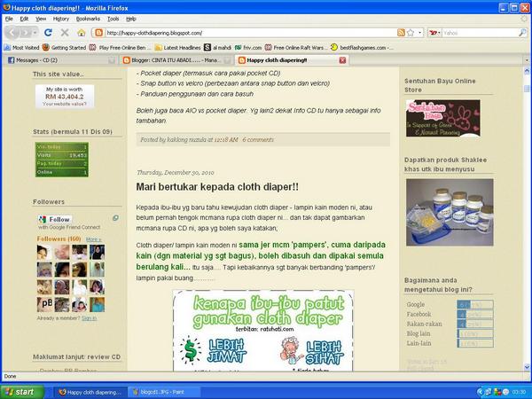Open Play Free Online Ben bookmark
Viewport: 532px width, 399px height.
(120, 48)
